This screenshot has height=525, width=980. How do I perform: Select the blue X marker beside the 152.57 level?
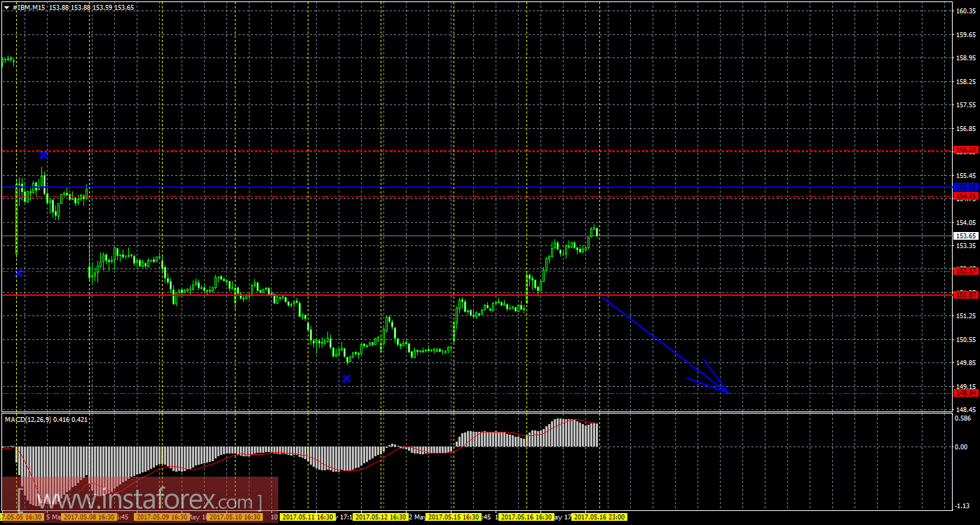click(x=19, y=273)
